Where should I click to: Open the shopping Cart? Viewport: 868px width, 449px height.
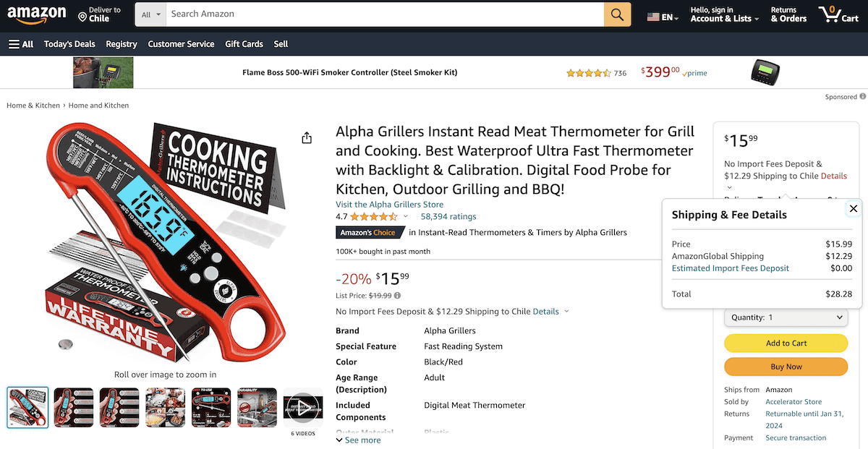838,14
